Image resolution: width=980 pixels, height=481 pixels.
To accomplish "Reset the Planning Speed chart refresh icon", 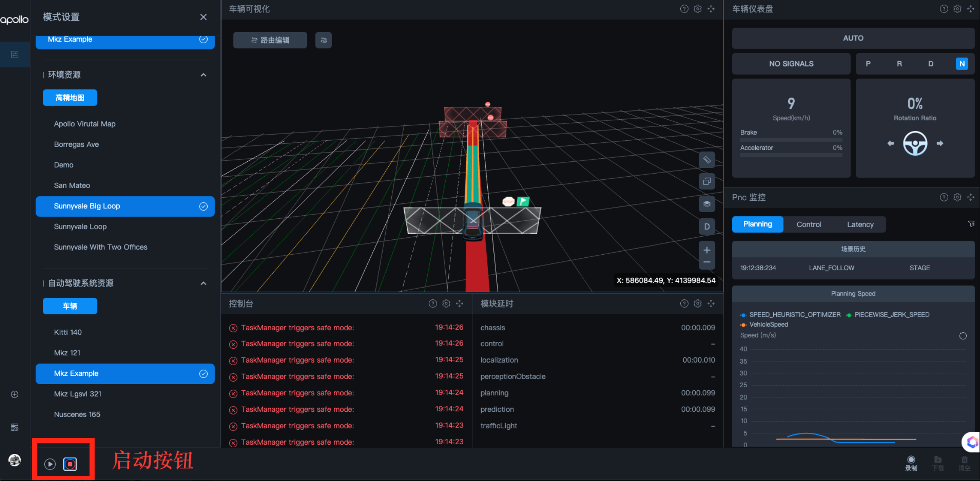I will click(x=963, y=336).
